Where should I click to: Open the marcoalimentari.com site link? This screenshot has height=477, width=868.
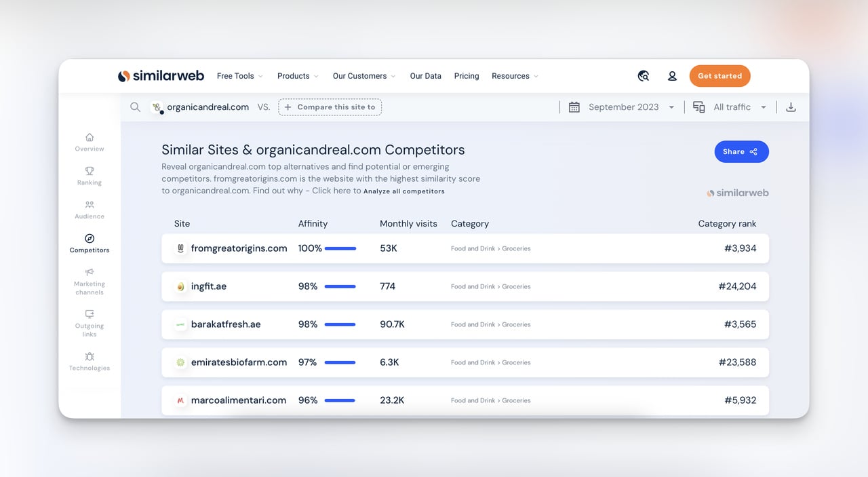[239, 400]
